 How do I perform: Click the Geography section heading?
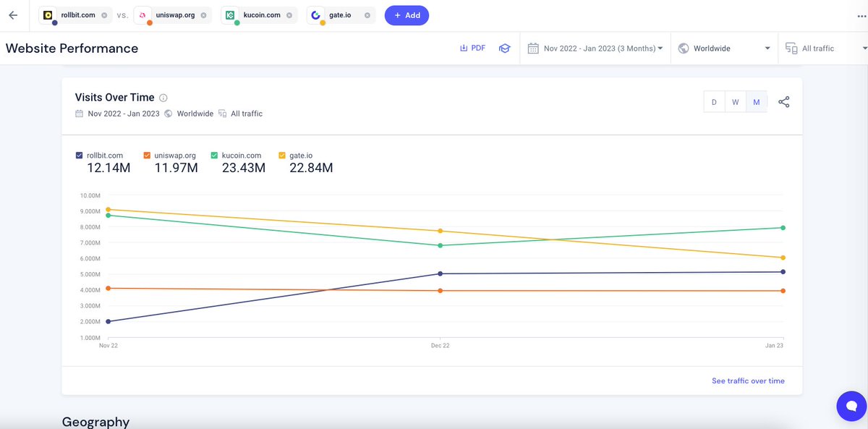[95, 421]
